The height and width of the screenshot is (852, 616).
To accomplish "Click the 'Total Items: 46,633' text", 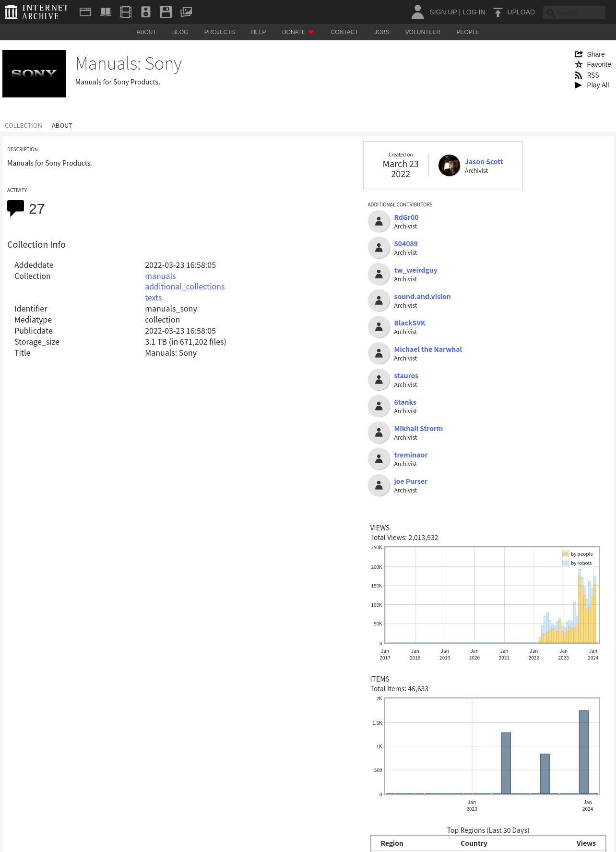I will click(x=399, y=689).
